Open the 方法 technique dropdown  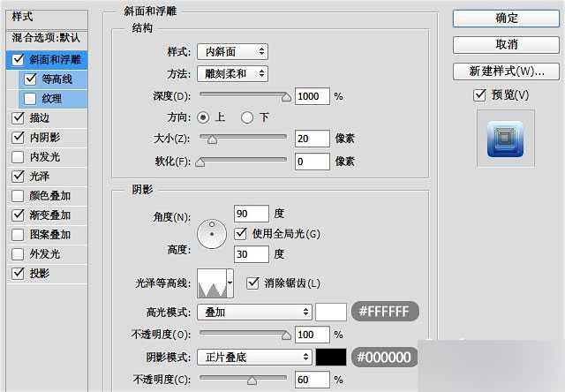(x=231, y=74)
